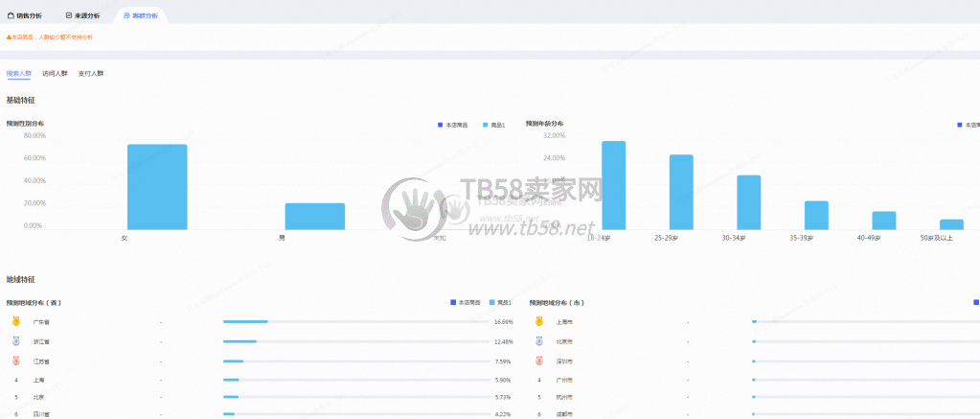The image size is (980, 419).
Task: Open the 客群分析 tab
Action: [x=141, y=15]
